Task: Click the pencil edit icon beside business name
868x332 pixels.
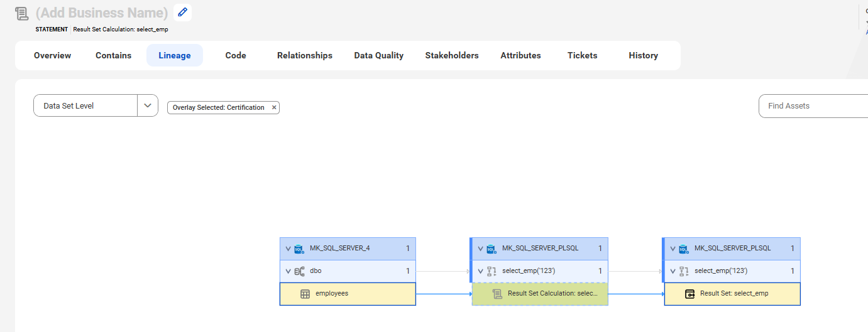Action: tap(182, 12)
